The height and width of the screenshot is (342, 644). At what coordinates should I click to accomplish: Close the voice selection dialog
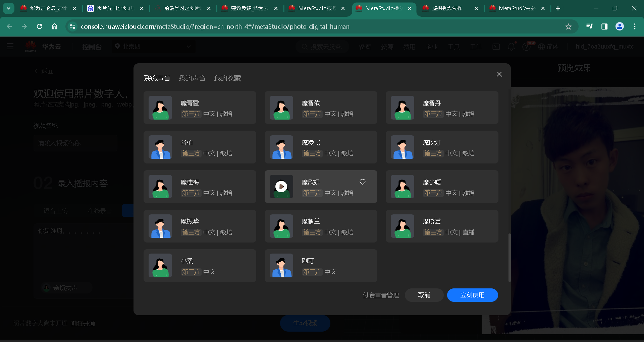(499, 74)
